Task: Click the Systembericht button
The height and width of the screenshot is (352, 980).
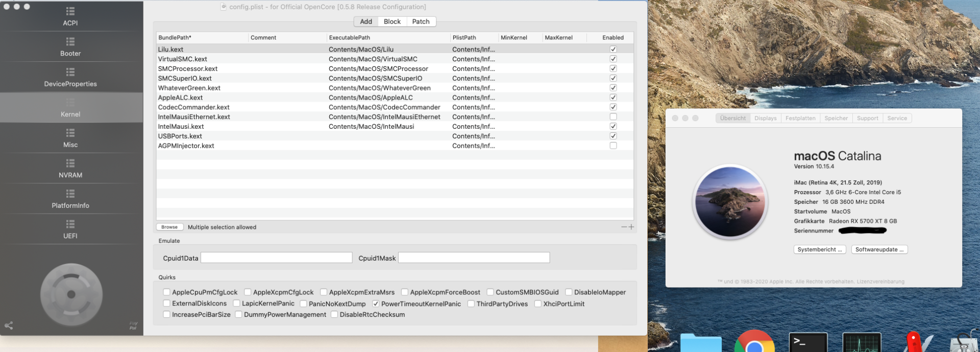Action: pos(820,249)
